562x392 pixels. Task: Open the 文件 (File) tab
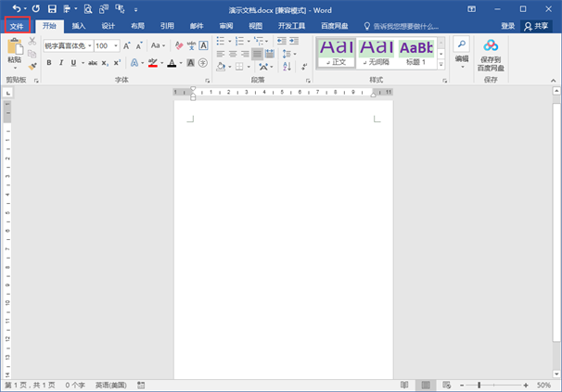[17, 26]
